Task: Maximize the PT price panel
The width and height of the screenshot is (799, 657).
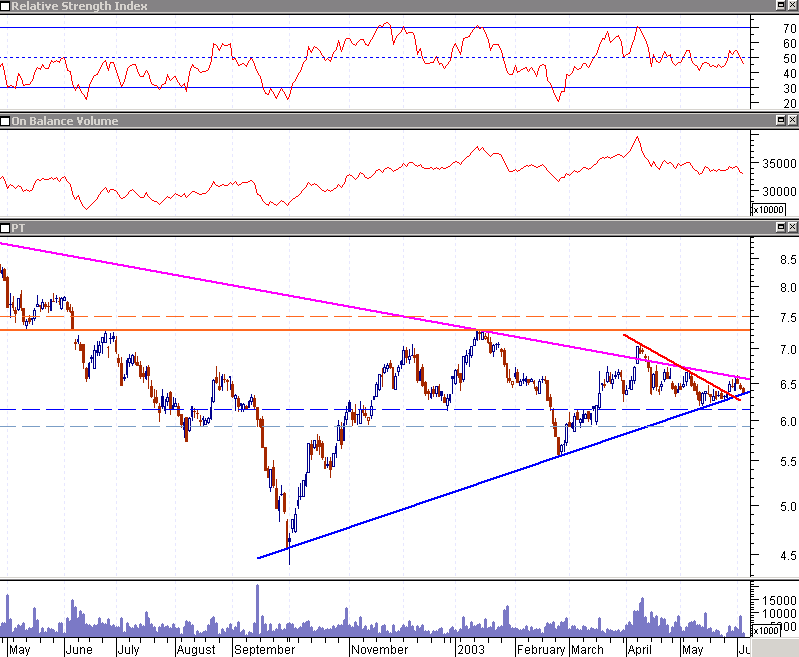Action: point(781,227)
